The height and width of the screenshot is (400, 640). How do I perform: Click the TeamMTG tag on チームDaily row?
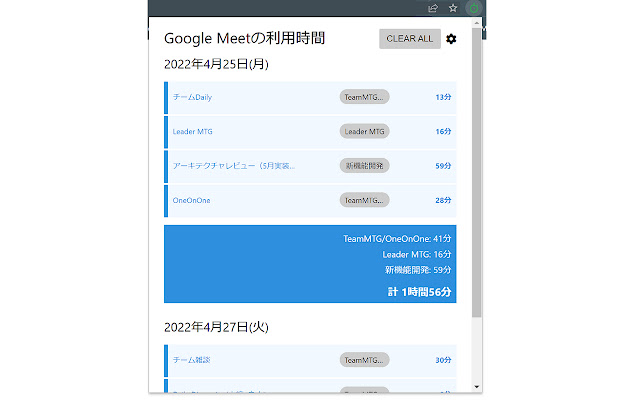click(364, 97)
